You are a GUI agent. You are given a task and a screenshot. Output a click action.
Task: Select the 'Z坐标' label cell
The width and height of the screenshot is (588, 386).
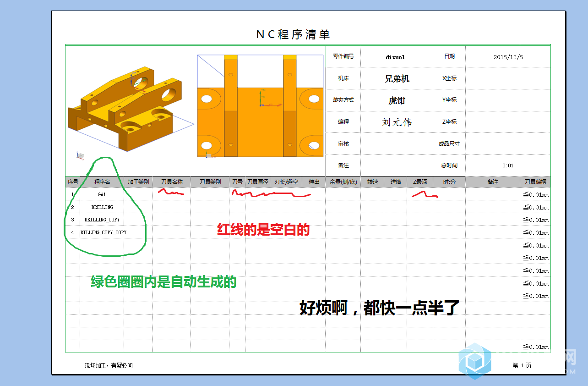[x=449, y=122]
